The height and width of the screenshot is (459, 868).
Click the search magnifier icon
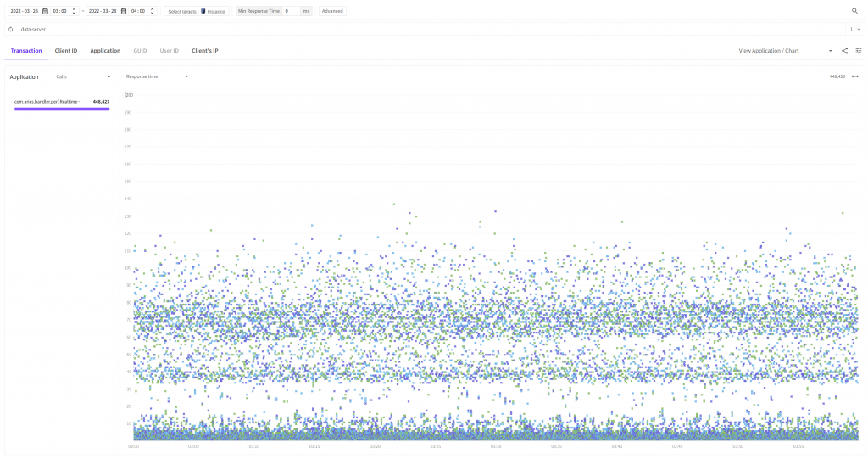(x=854, y=11)
